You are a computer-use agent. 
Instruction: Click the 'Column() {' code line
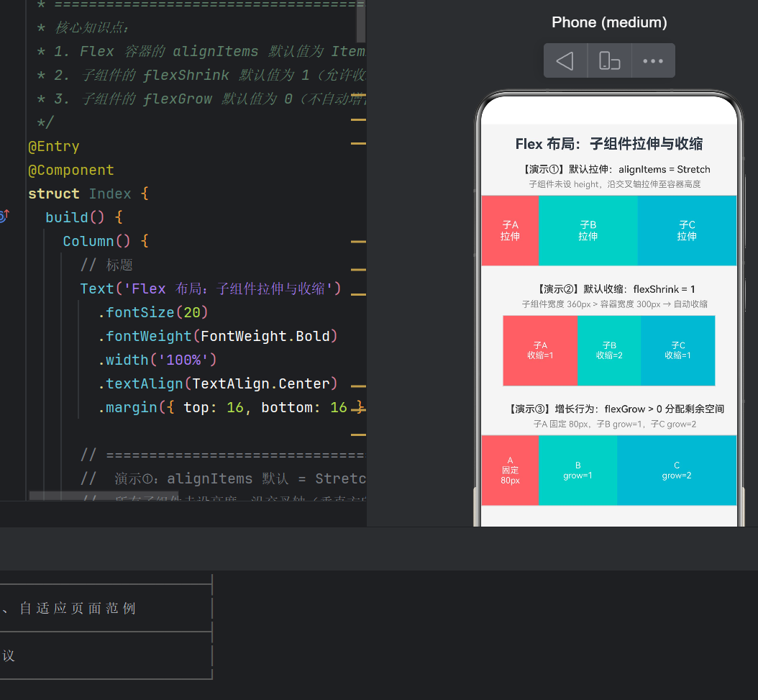[106, 241]
